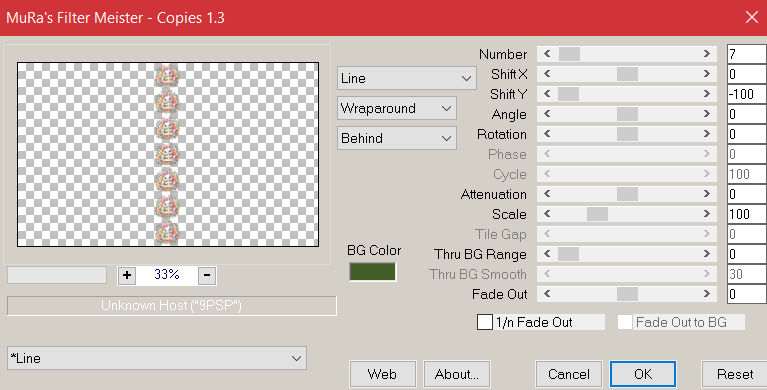Click left arrow of Angle slider

[x=547, y=114]
